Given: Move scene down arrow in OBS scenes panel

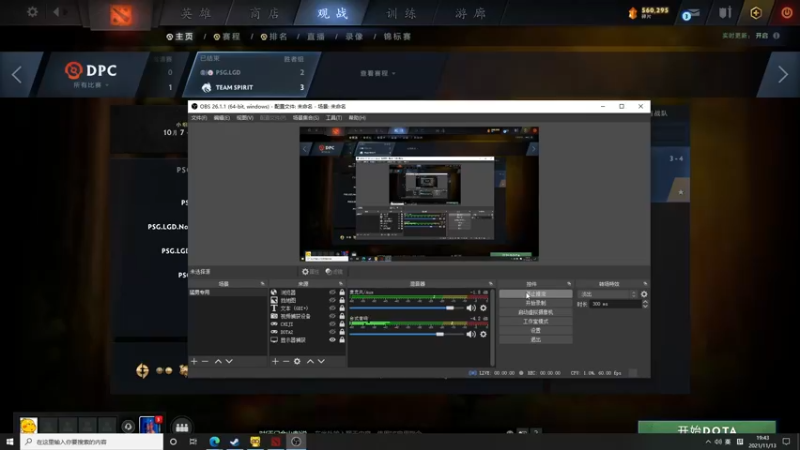Looking at the screenshot, I should (229, 361).
